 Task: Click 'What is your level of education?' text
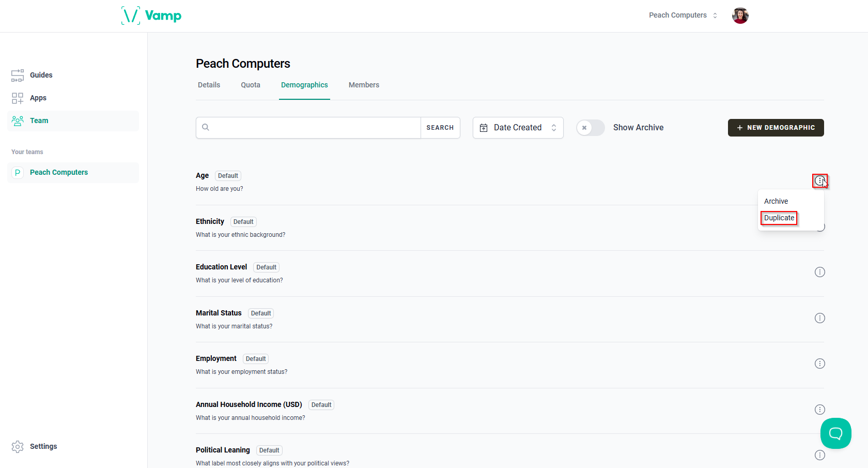[239, 280]
